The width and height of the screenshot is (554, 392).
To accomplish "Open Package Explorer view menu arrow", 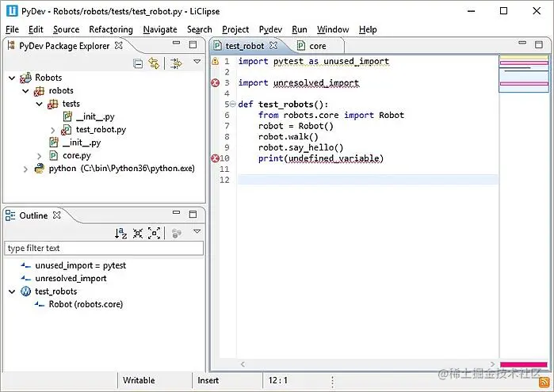I will [x=197, y=62].
